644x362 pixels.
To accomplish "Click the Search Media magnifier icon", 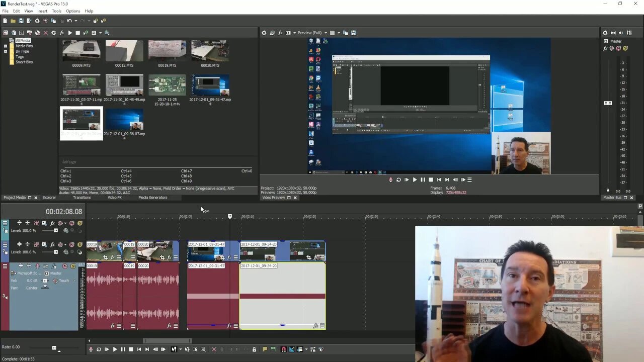I will (107, 33).
